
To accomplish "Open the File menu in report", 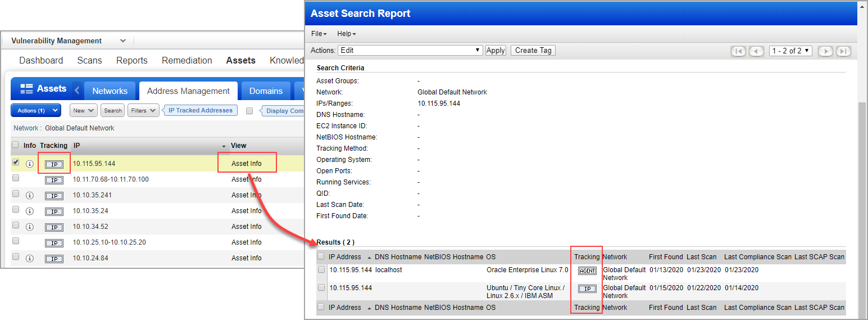I will coord(319,34).
